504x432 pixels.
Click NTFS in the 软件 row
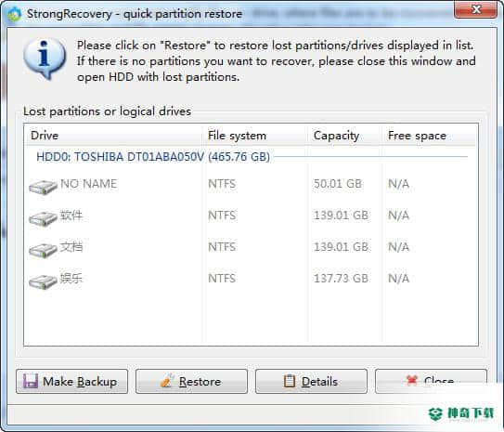(x=222, y=216)
